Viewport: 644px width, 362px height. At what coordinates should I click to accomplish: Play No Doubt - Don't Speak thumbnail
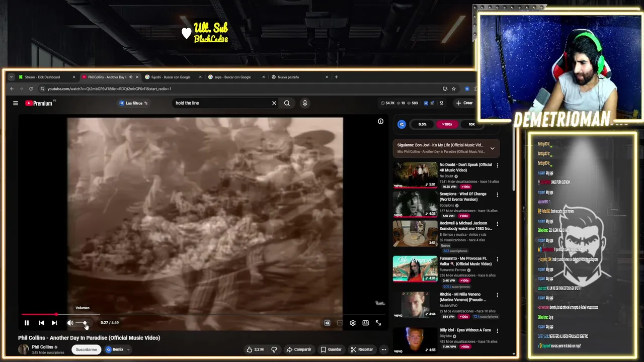pos(415,175)
